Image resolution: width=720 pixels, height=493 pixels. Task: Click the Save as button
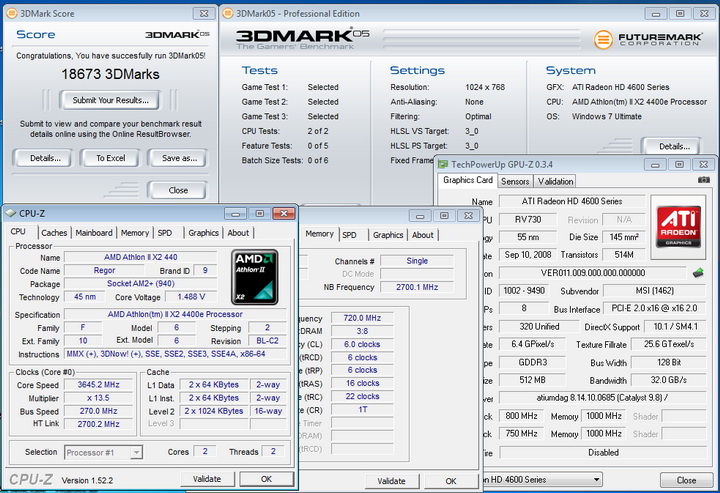click(x=178, y=158)
